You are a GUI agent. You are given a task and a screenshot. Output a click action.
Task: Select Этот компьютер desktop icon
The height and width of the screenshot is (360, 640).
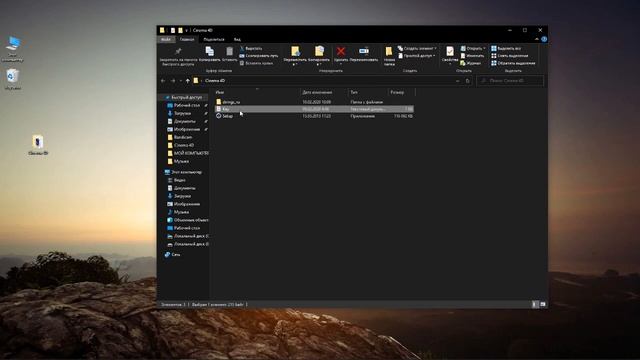(x=13, y=49)
